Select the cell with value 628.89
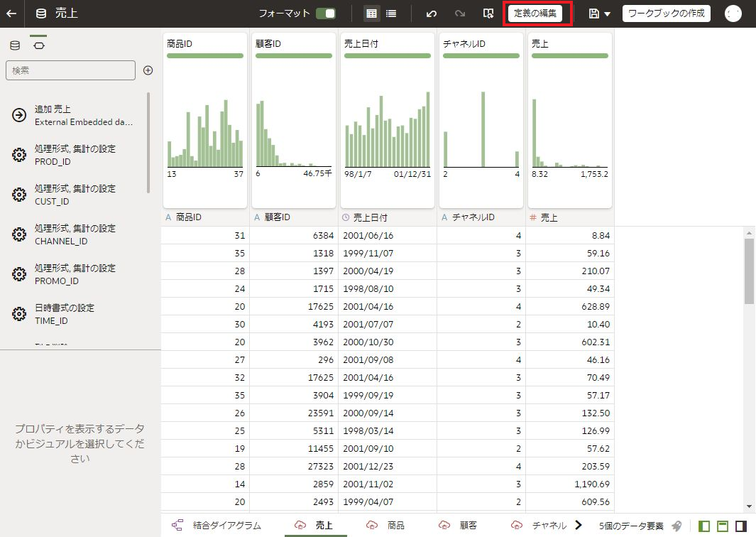This screenshot has width=756, height=537. click(570, 306)
